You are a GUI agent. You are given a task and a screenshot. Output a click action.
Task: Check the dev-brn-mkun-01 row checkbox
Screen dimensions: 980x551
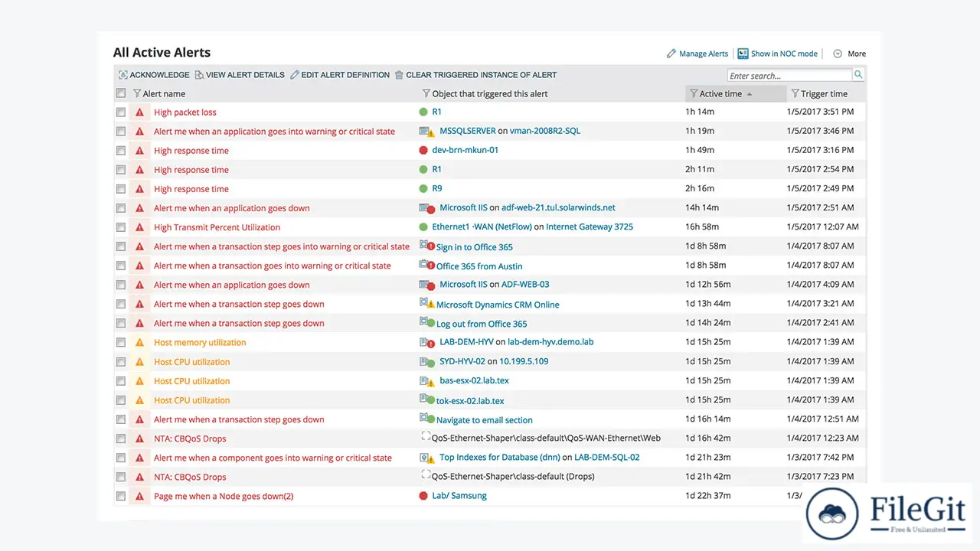point(121,150)
